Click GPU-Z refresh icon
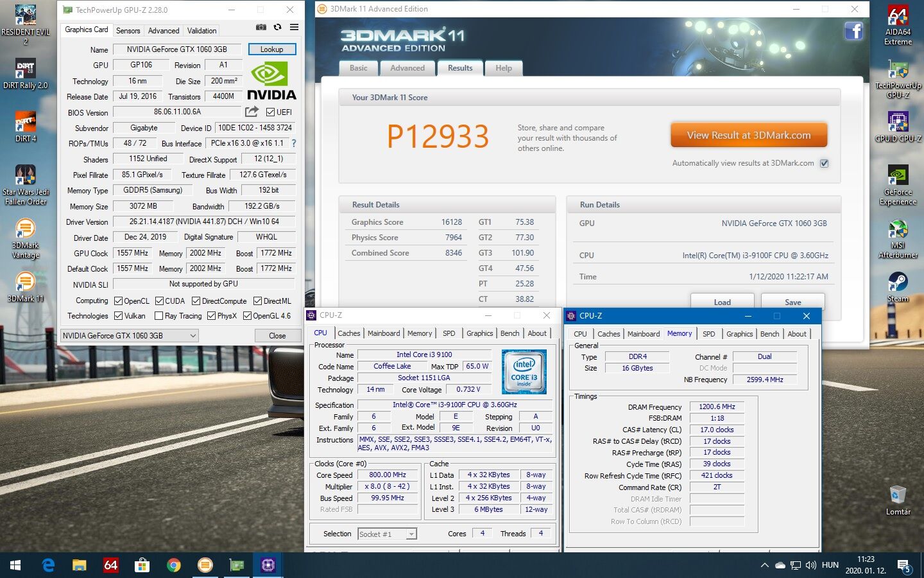Screen dimensions: 924x578 point(277,27)
